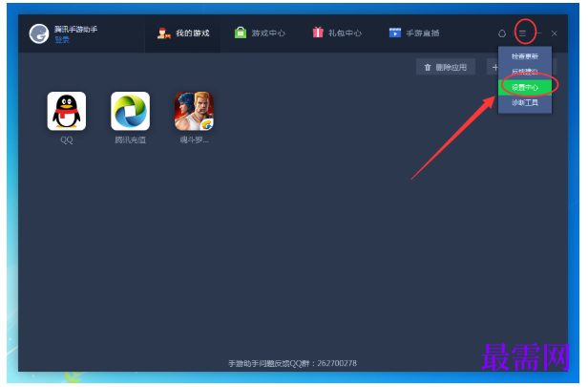The image size is (588, 387).
Task: Click the 登录 login link
Action: [x=62, y=39]
